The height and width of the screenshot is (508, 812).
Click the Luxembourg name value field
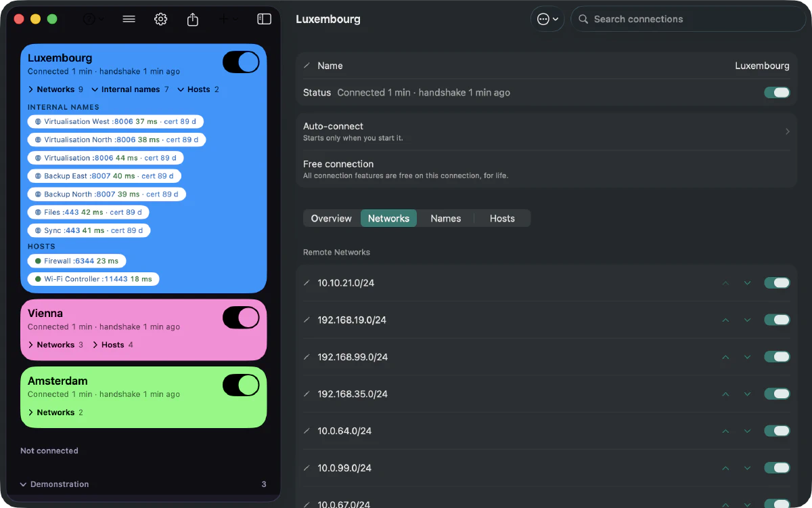762,66
